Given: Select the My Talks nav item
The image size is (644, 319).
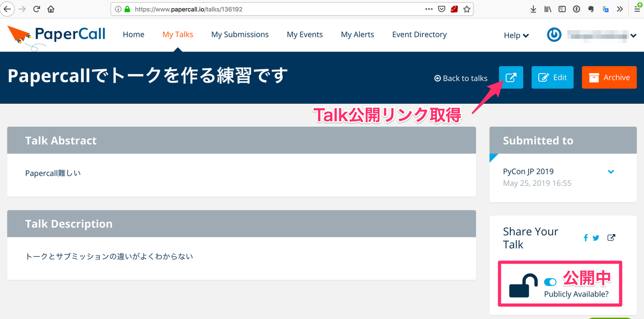Looking at the screenshot, I should pos(178,34).
